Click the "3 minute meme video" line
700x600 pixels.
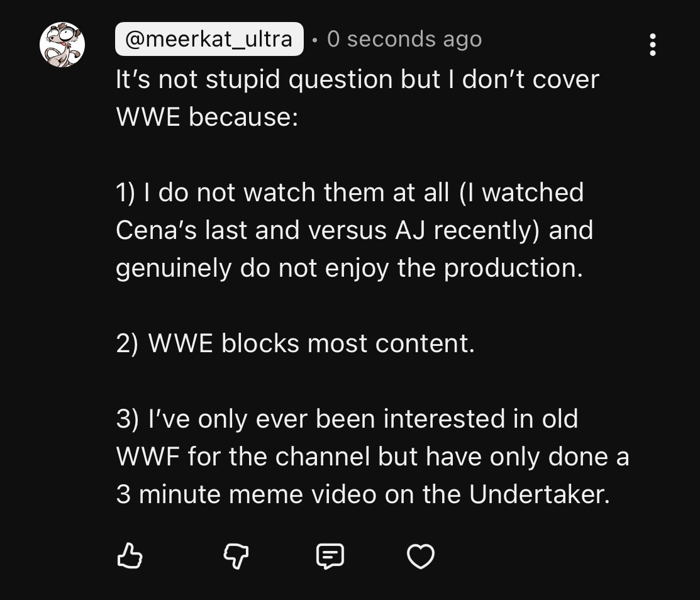click(363, 494)
